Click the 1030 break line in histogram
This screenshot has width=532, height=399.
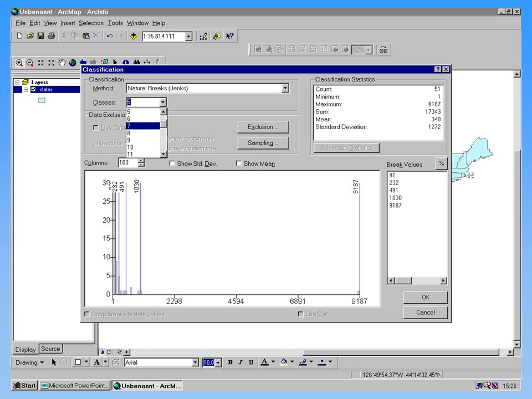coord(140,238)
